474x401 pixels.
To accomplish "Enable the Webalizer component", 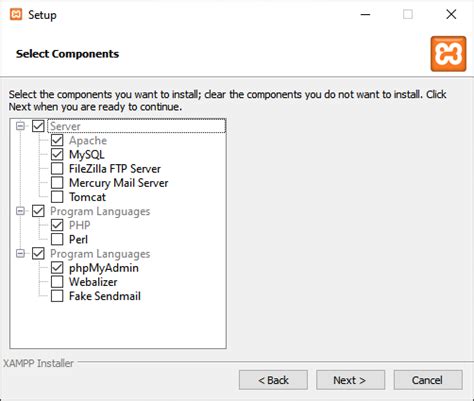I will click(57, 282).
